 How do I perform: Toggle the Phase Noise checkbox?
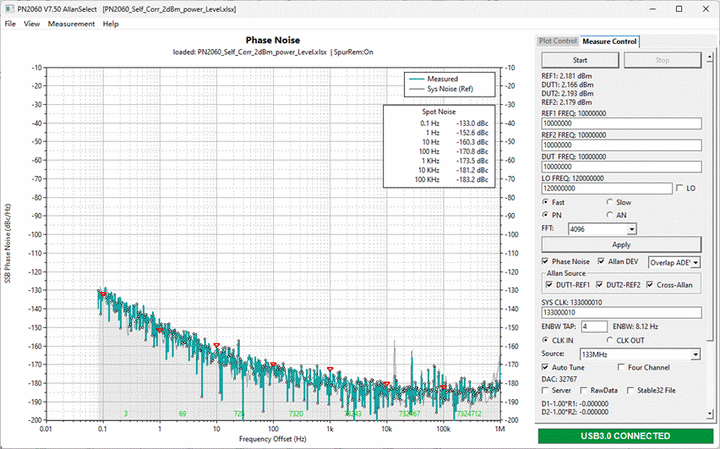coord(546,261)
